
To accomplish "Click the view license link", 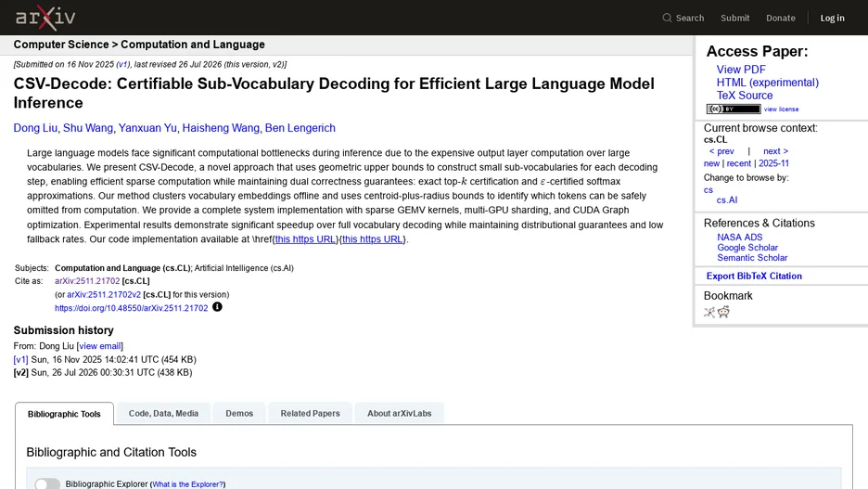I will pos(781,109).
